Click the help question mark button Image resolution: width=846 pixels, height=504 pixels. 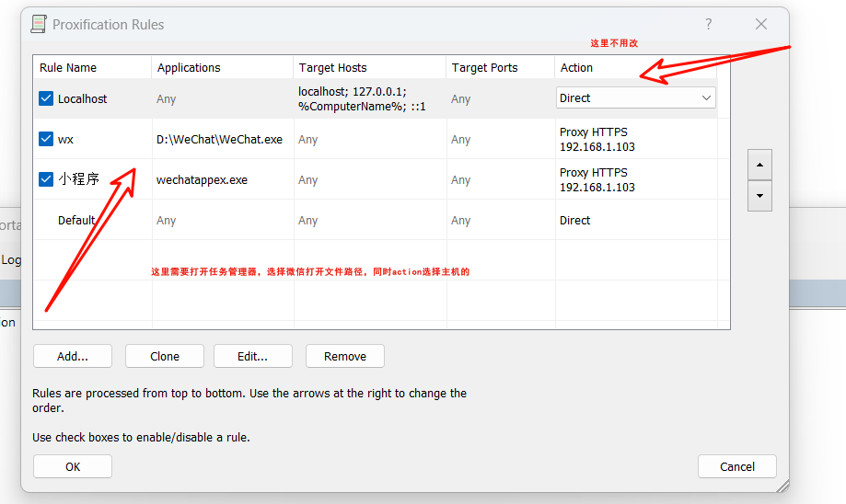point(709,24)
